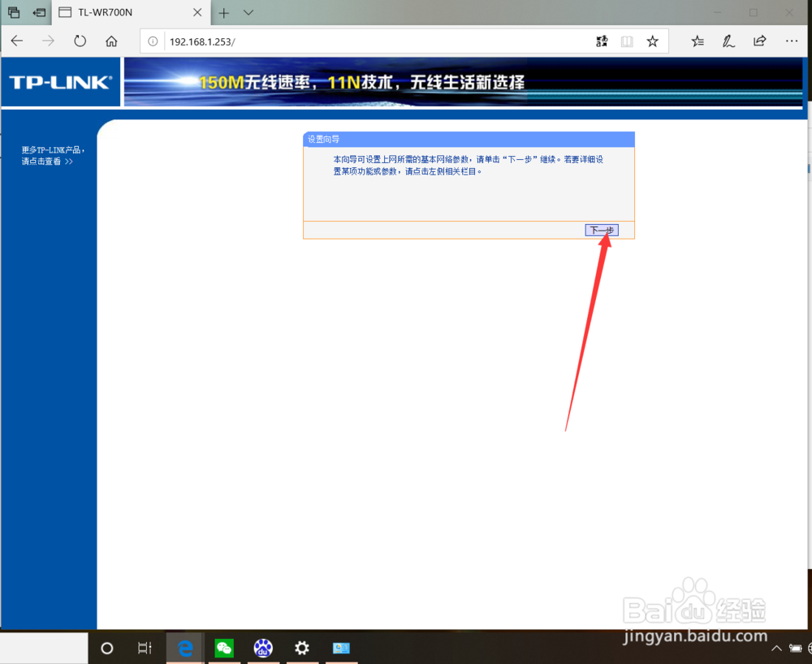Open browser settings and more menu
This screenshot has width=812, height=664.
coord(791,41)
